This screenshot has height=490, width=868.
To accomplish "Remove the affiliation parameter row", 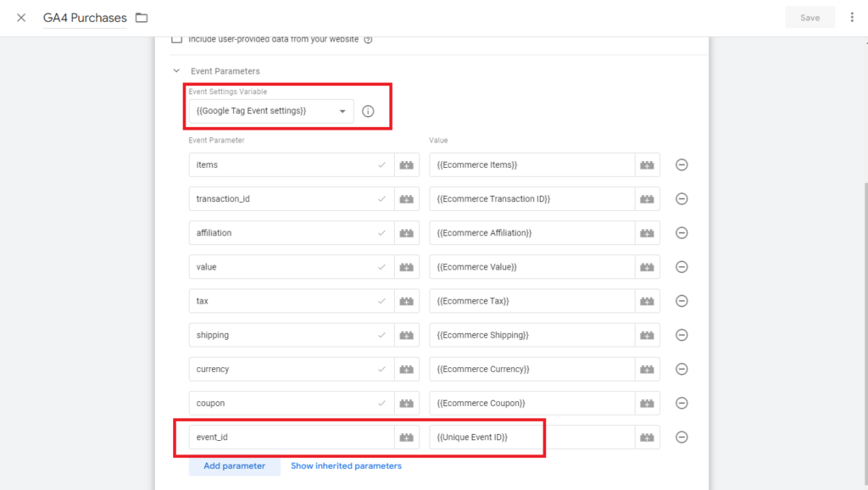I will pyautogui.click(x=681, y=233).
